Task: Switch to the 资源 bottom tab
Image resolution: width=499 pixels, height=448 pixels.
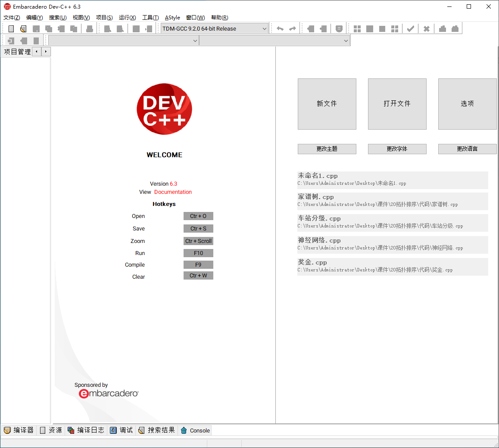Action: [51, 430]
